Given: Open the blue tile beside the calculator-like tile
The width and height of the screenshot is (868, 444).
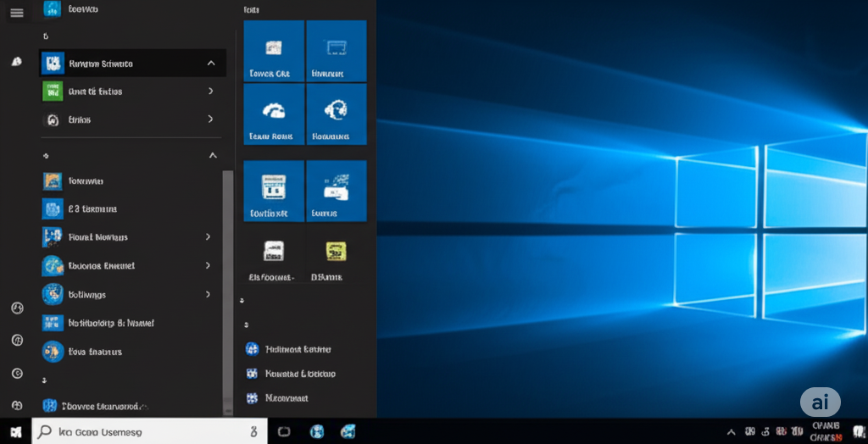Looking at the screenshot, I should 337,191.
